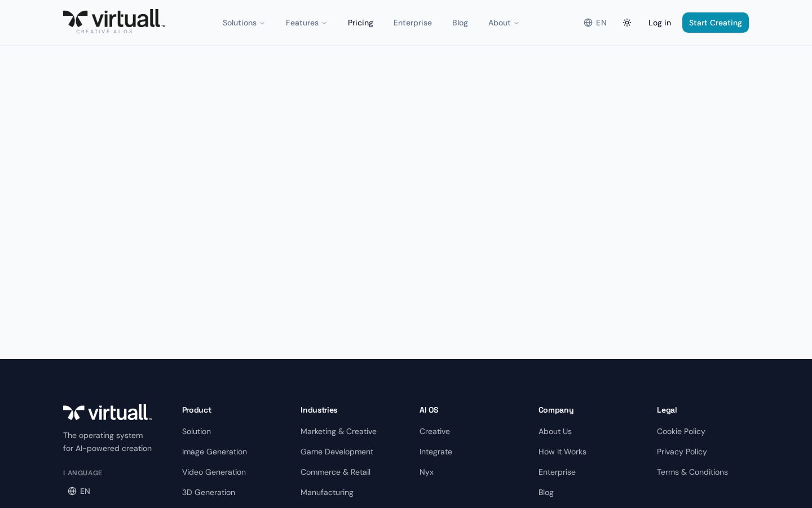Click Integrate under AI OS

click(x=436, y=452)
